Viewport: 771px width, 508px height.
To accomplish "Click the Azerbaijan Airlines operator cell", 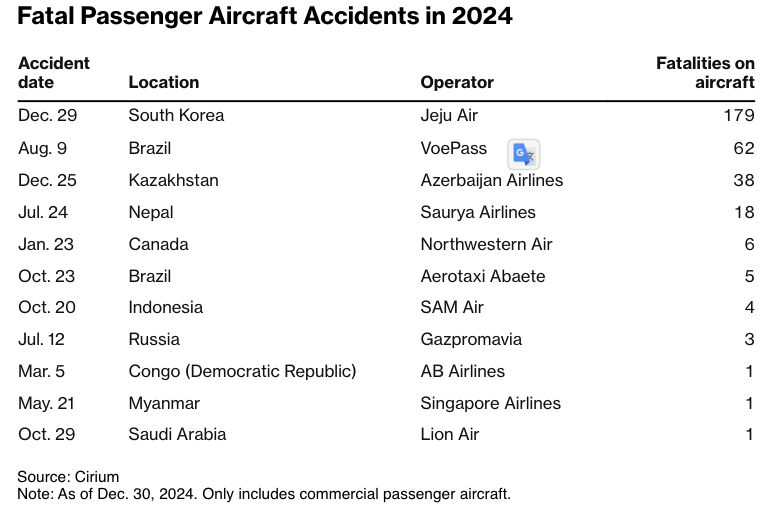I will (492, 180).
